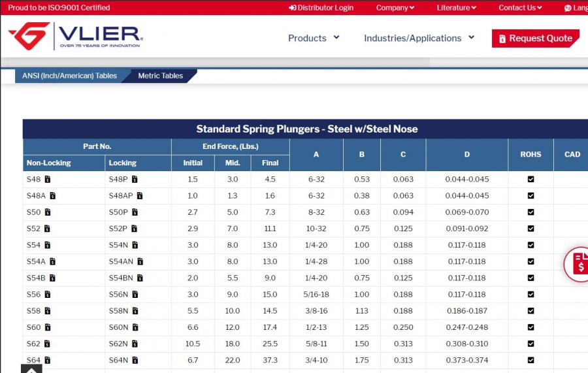Open the document icon next to S54B

pyautogui.click(x=52, y=278)
